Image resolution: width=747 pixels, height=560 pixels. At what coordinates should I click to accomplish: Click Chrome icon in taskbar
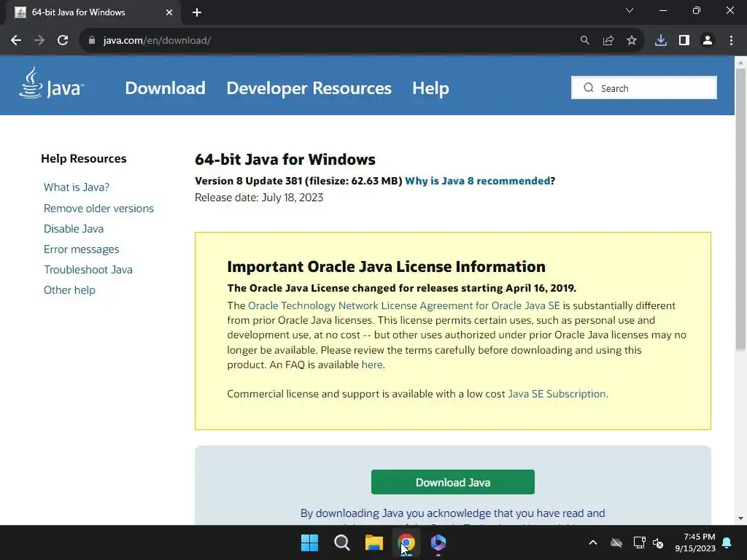click(x=406, y=542)
